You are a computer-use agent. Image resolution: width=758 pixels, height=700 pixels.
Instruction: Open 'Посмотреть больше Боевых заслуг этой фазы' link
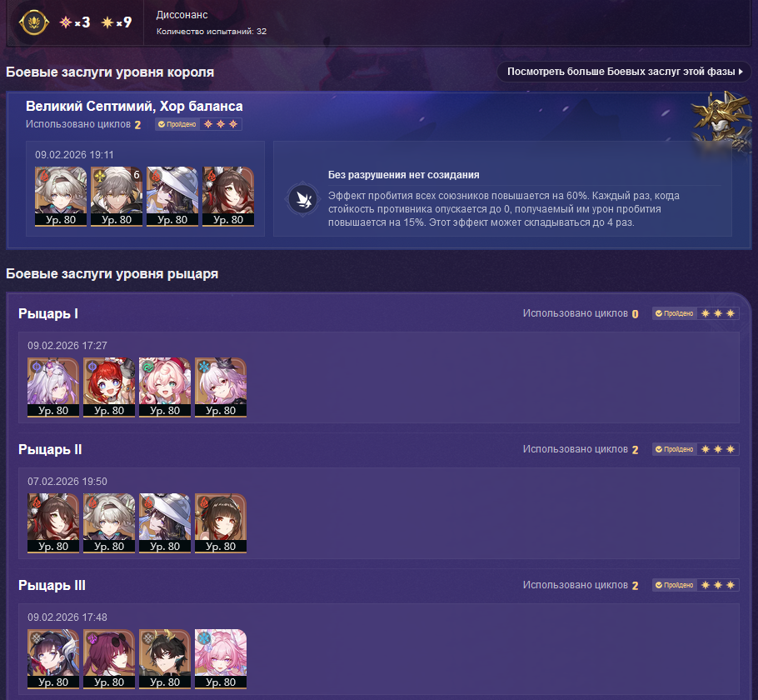(x=624, y=72)
